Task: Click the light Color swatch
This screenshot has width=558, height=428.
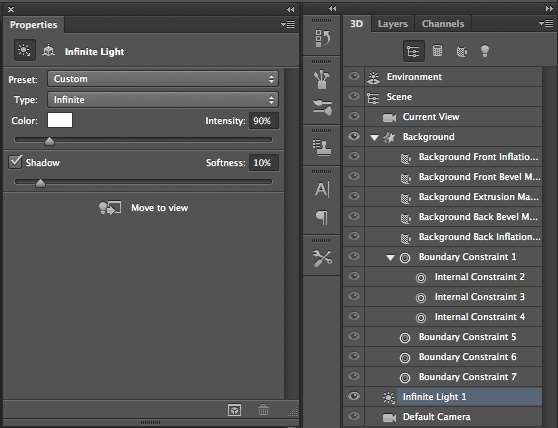Action: [60, 120]
